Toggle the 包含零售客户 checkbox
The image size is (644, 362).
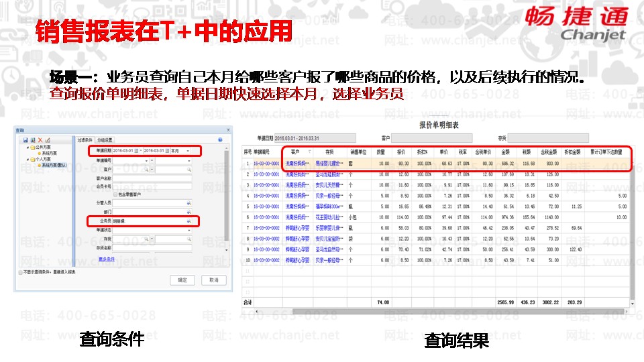(x=115, y=194)
